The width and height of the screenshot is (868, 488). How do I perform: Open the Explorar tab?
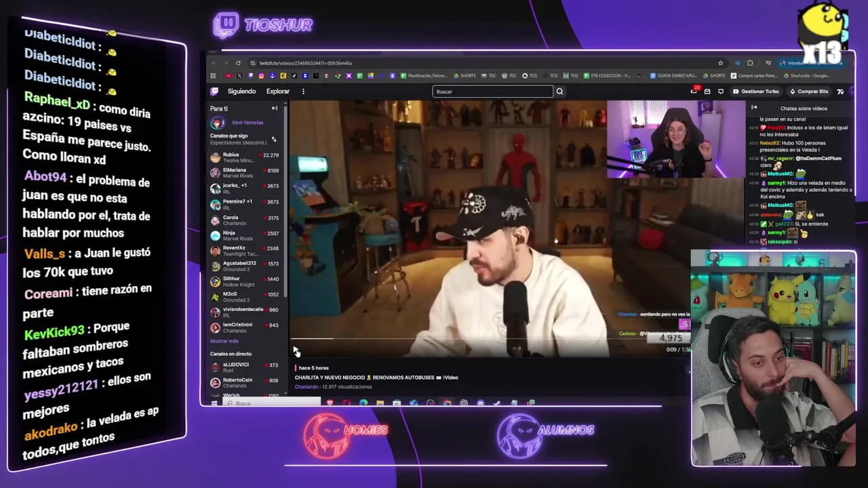click(278, 91)
